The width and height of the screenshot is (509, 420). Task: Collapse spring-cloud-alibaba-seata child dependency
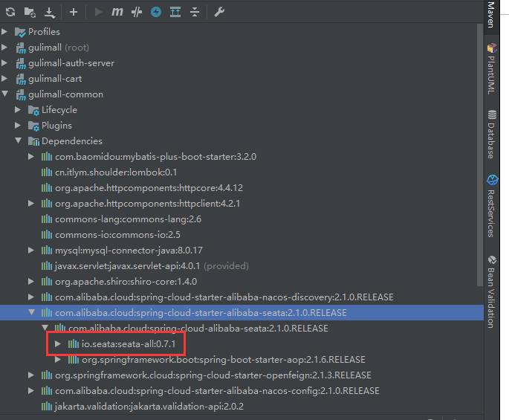[45, 328]
